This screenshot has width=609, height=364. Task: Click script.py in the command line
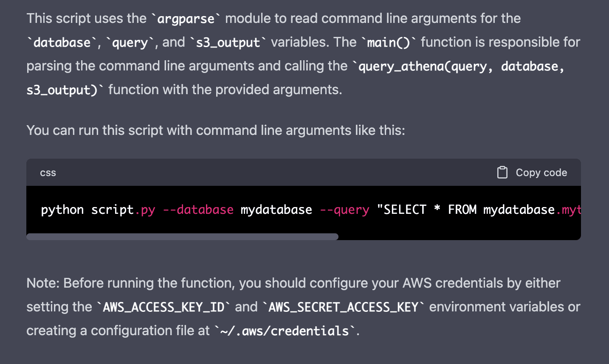pyautogui.click(x=123, y=210)
